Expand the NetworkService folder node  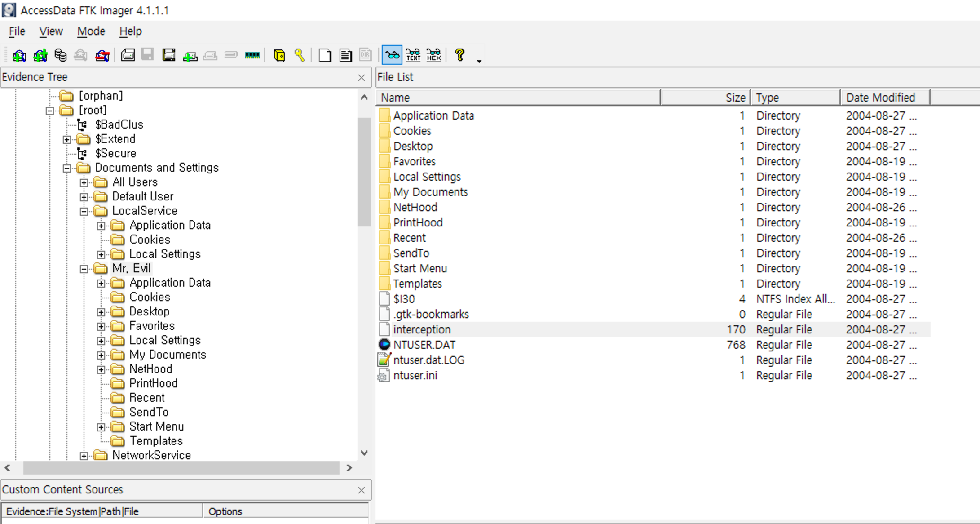pos(84,456)
